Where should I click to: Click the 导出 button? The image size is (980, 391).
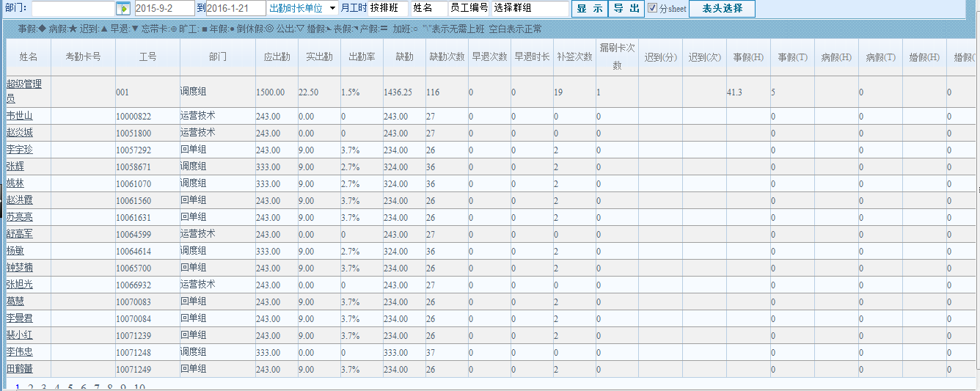pos(627,9)
